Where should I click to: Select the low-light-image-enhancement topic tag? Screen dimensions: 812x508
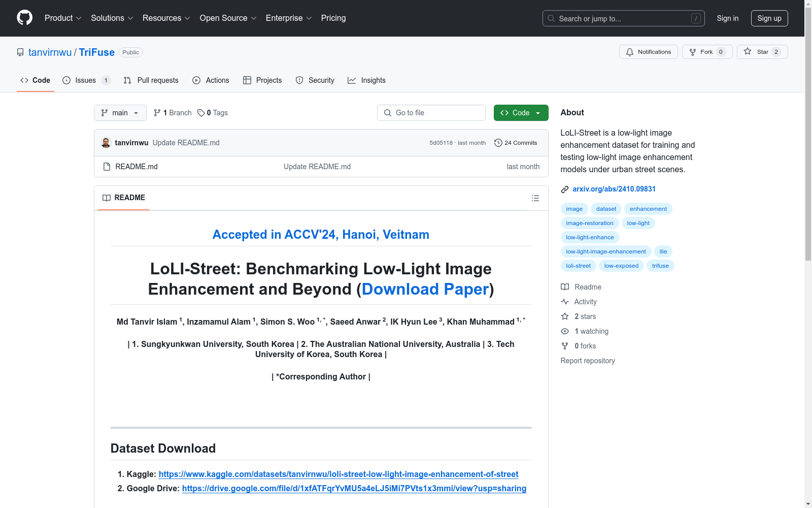[606, 251]
